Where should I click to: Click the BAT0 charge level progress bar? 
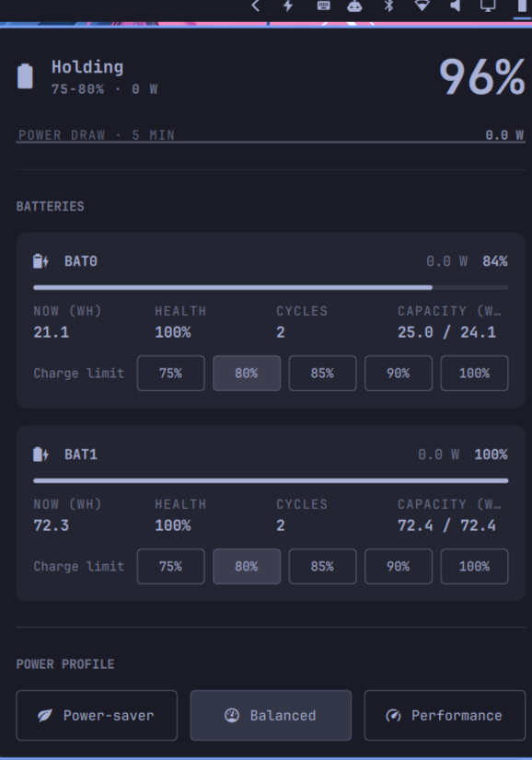click(x=271, y=287)
